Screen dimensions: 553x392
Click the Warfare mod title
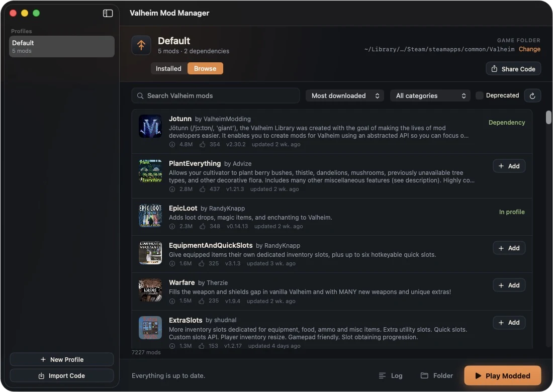pyautogui.click(x=181, y=283)
